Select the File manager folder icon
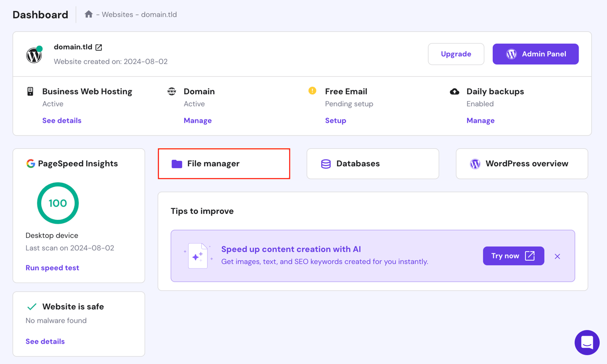Screen dimensions: 607x364 pos(177,163)
